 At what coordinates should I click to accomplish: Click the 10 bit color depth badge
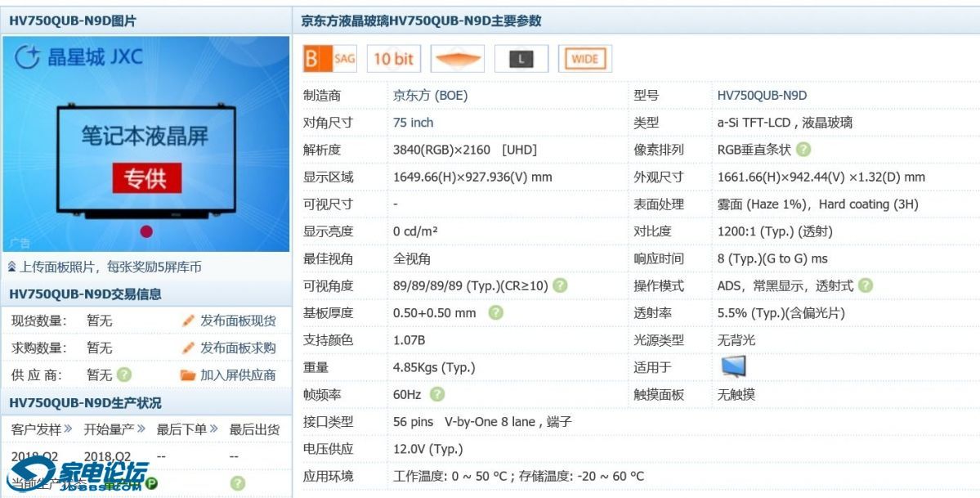coord(393,59)
